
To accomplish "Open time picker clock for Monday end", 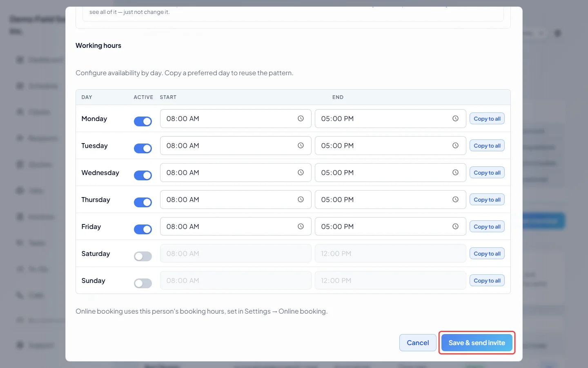I will pos(455,119).
